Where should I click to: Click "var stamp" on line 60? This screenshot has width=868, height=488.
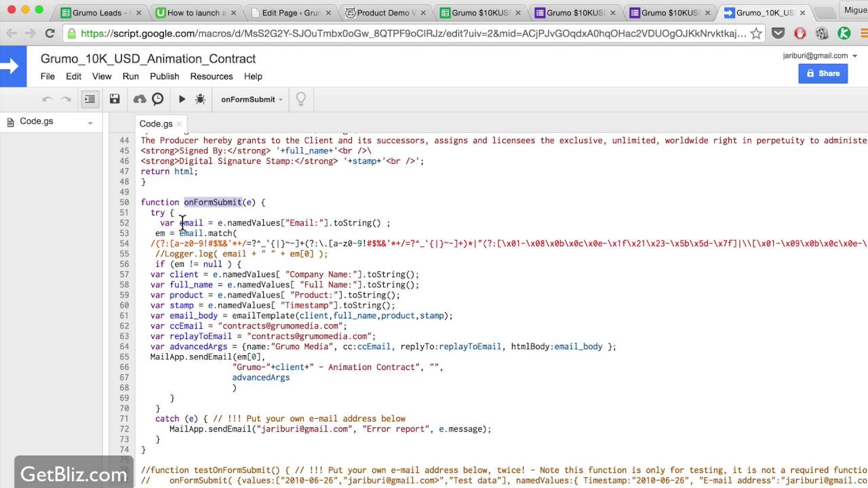point(172,305)
